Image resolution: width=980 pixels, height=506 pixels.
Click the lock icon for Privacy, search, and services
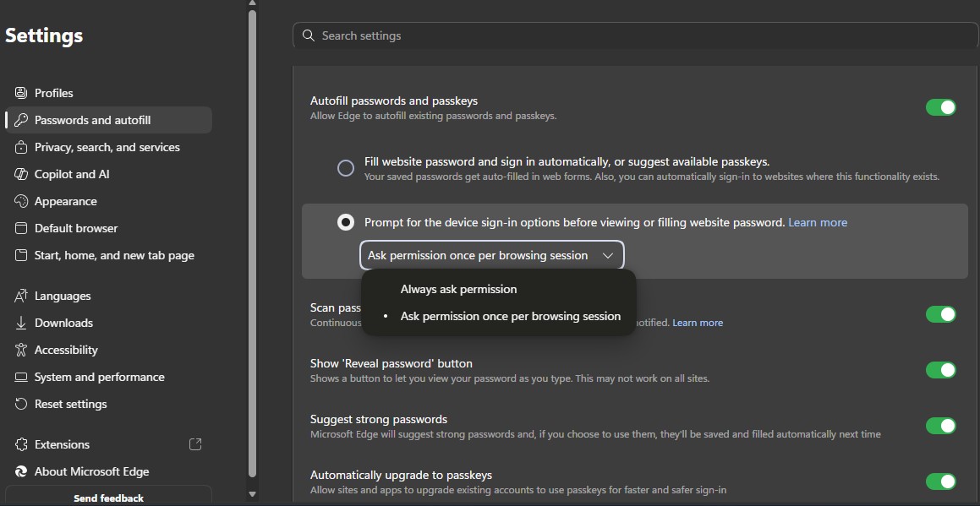21,148
